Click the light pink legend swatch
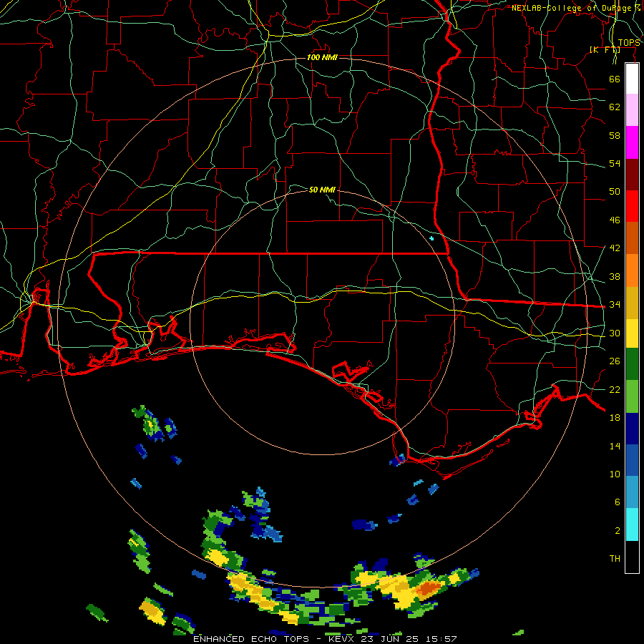The image size is (644, 644). 632,109
